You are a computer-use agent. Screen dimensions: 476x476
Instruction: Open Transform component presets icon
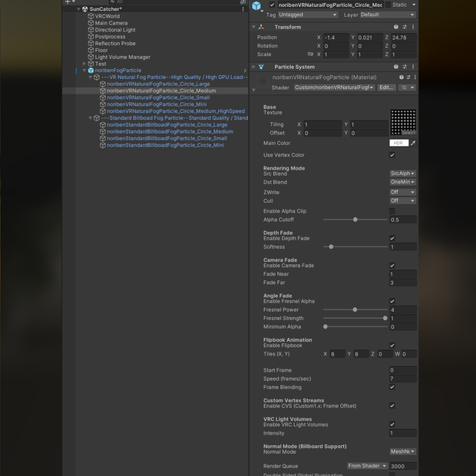(x=405, y=27)
